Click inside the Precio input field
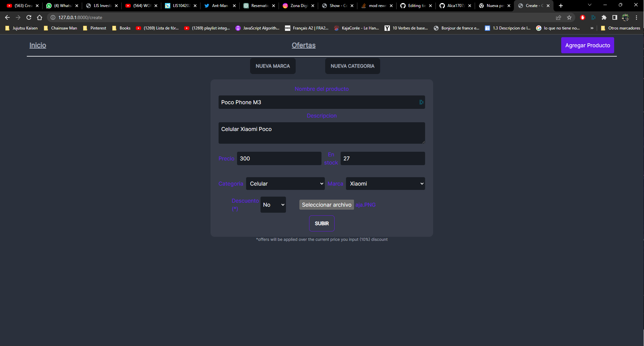This screenshot has width=644, height=346. click(279, 158)
